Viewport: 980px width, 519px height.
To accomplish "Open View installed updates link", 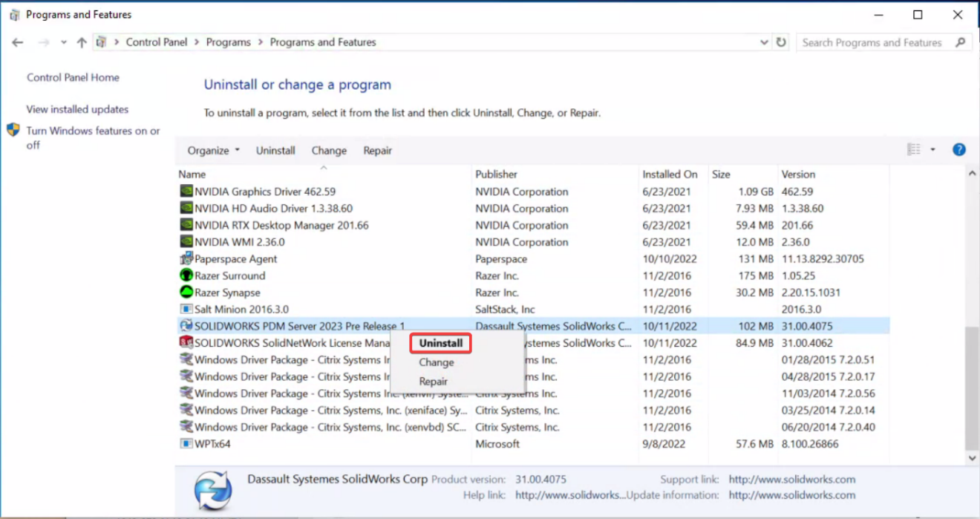I will 77,109.
